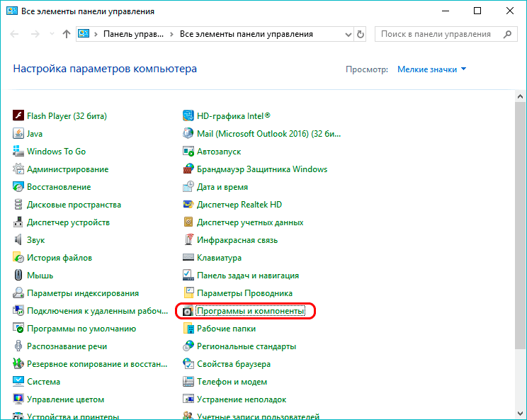Screen dimensions: 527x420
Task: Click the Система monitor icon
Action: click(18, 381)
